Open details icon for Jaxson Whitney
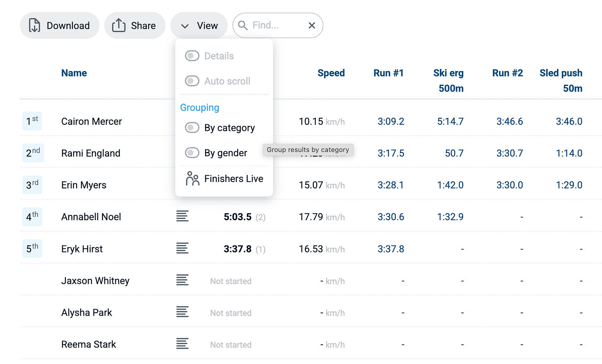Screen dimensions: 602x364 click(x=182, y=280)
